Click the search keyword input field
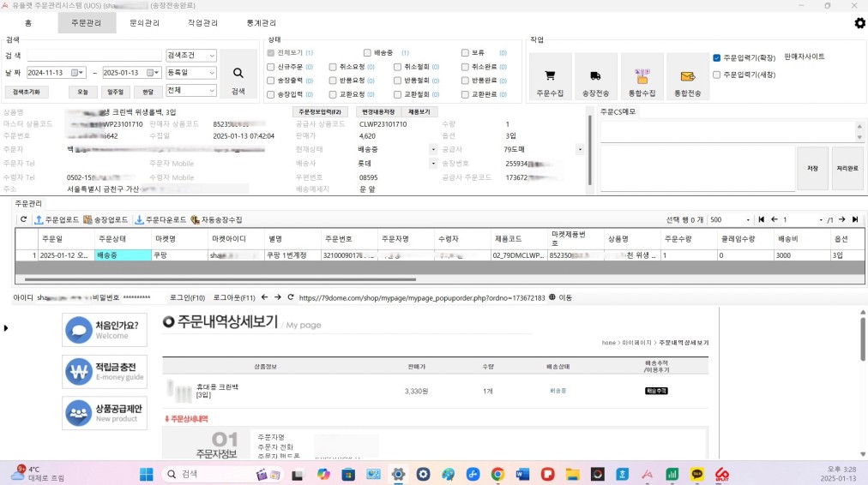 tap(93, 56)
